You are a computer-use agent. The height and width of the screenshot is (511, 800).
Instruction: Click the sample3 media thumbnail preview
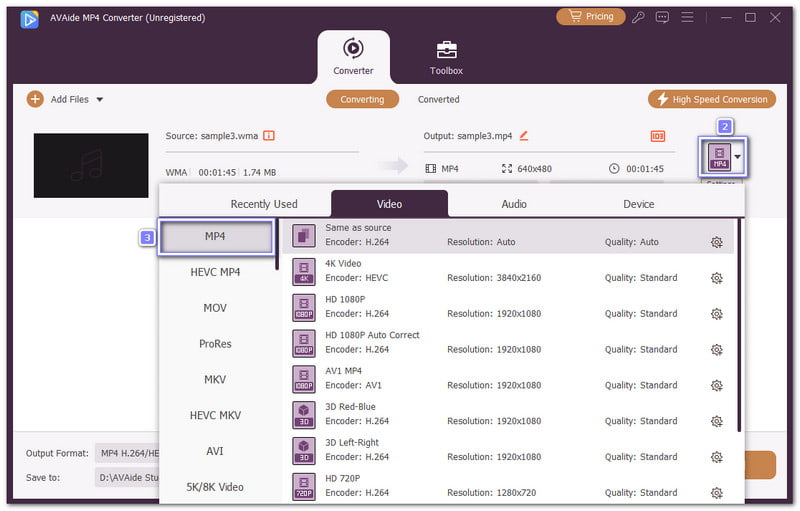click(x=91, y=165)
